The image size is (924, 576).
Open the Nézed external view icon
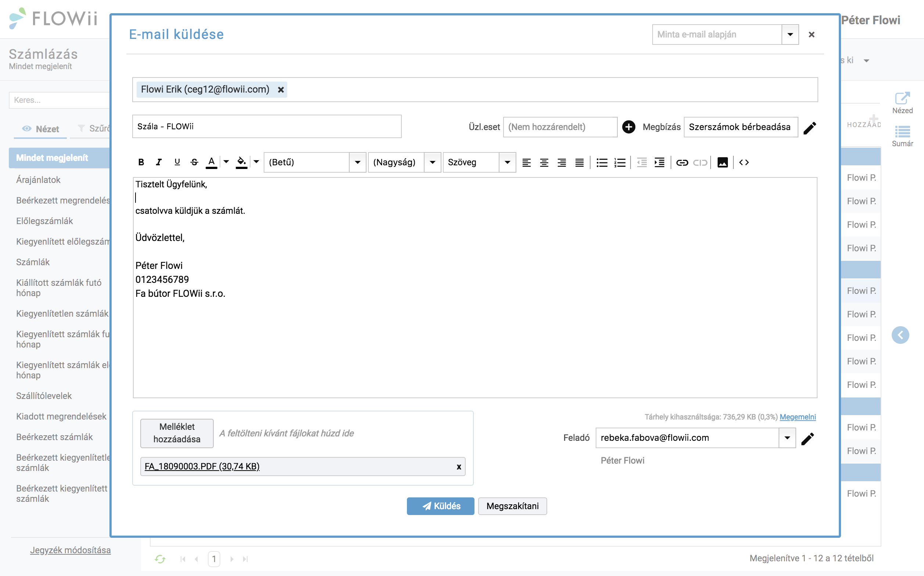(902, 103)
